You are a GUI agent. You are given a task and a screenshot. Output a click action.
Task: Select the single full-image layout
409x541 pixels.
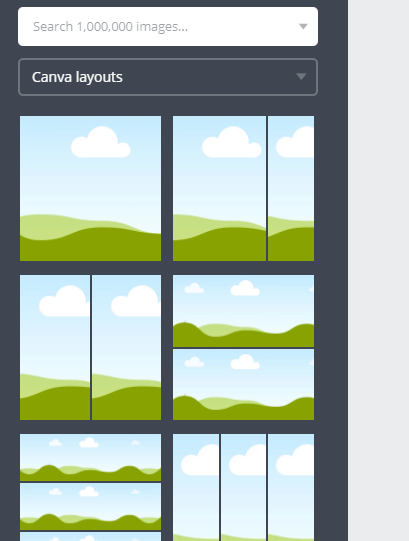(x=90, y=188)
